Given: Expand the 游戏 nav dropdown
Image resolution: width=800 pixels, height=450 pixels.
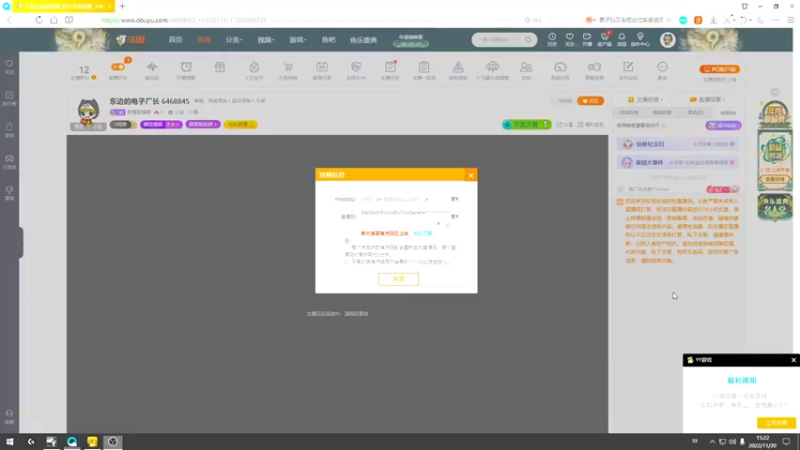Looking at the screenshot, I should coord(297,40).
